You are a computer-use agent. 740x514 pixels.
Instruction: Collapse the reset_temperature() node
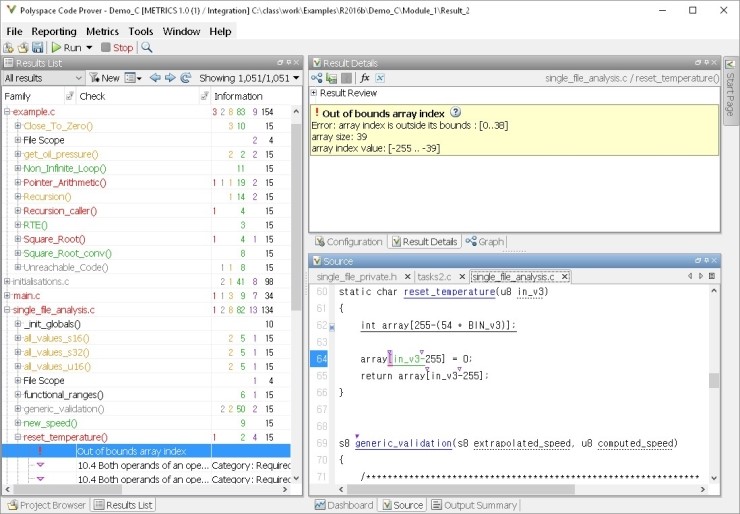(17, 438)
